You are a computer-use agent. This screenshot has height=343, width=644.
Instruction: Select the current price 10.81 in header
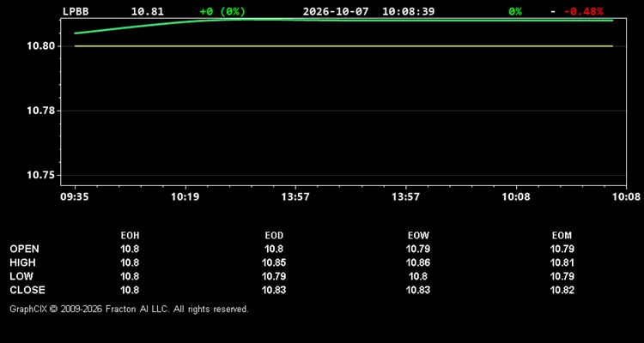(148, 12)
